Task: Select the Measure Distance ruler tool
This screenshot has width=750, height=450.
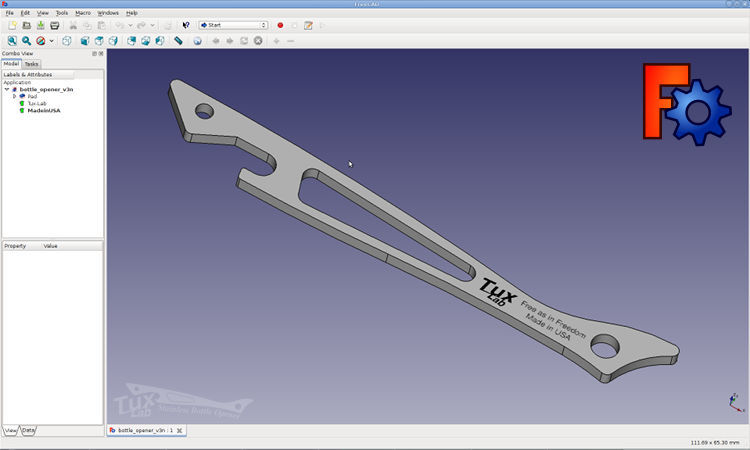Action: click(178, 41)
